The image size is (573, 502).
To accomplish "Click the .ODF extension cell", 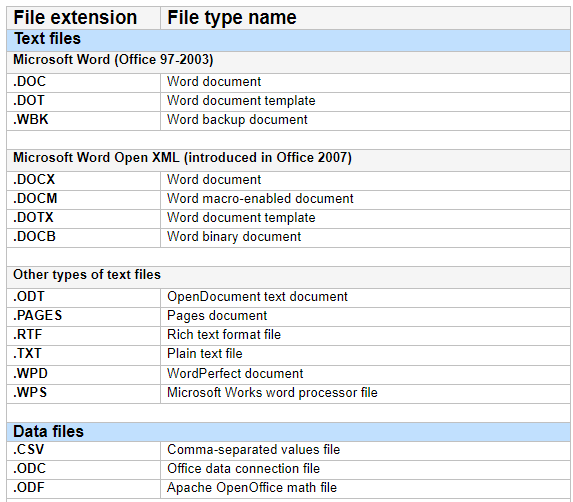I will 83,489.
